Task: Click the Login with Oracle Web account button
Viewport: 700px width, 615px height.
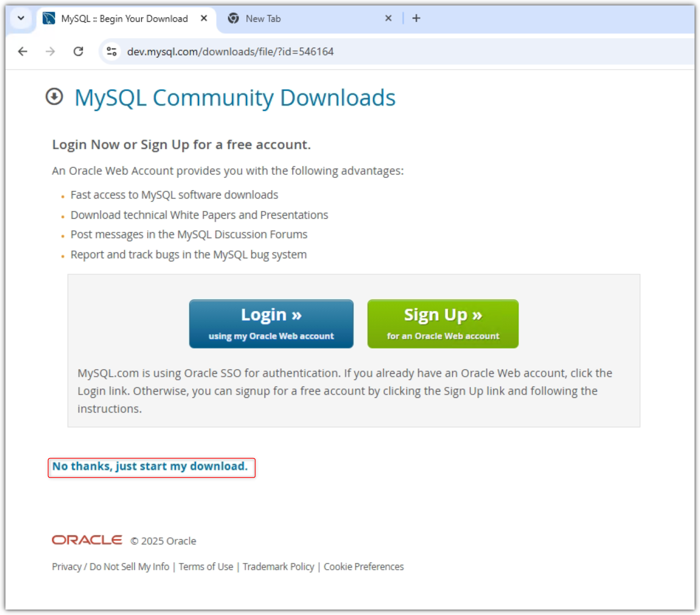Action: pos(271,324)
